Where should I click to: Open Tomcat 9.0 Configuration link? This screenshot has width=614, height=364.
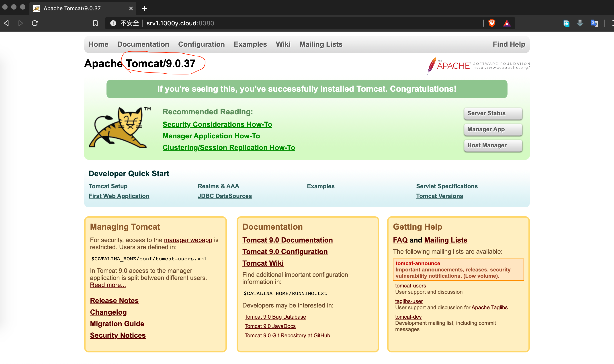(285, 251)
